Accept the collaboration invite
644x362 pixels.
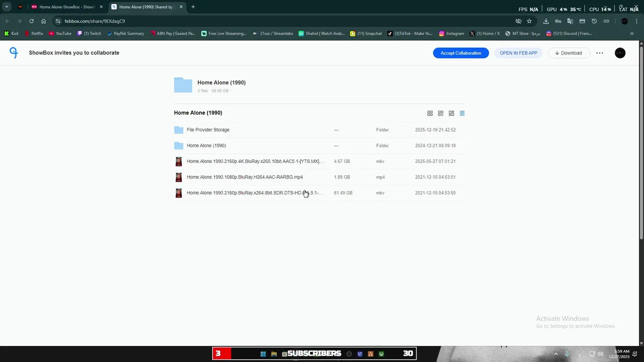[x=461, y=53]
